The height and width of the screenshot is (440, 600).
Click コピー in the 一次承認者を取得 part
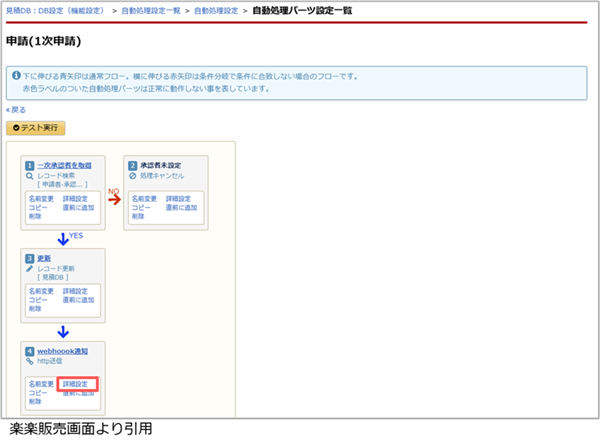pyautogui.click(x=38, y=207)
